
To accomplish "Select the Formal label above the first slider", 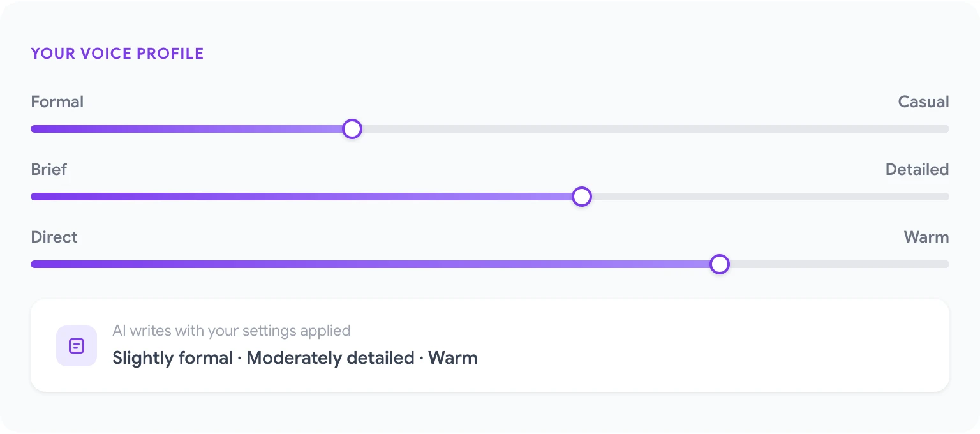I will pos(57,101).
